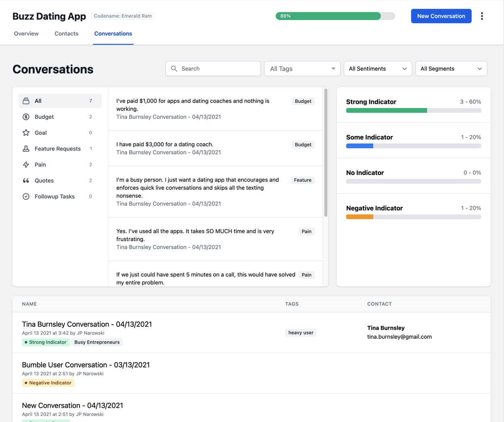Click Pain tag on 5 minutes note
Viewport: 504px width, 422px height.
[x=307, y=275]
